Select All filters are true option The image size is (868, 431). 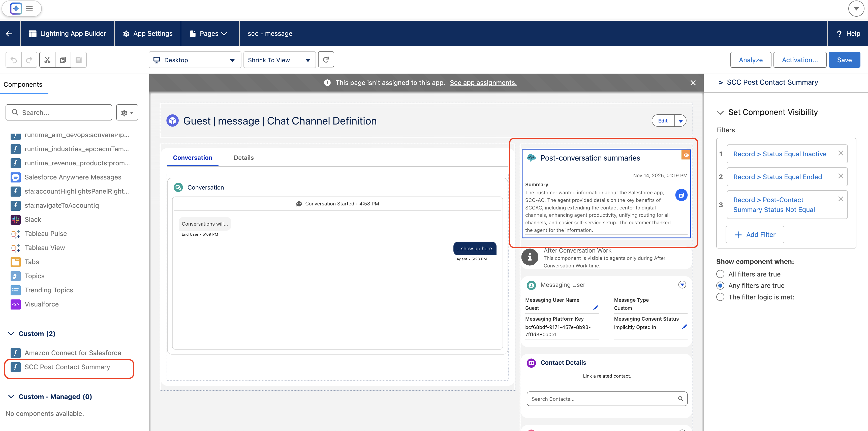tap(720, 274)
